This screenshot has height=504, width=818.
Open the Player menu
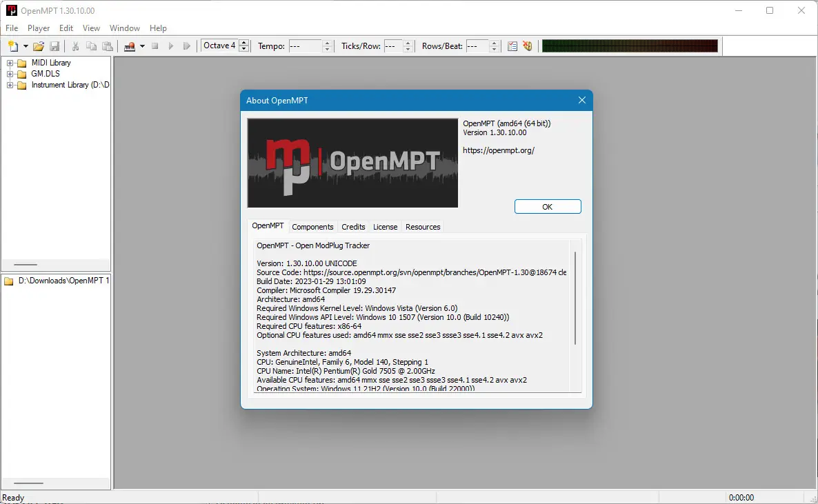pyautogui.click(x=39, y=28)
